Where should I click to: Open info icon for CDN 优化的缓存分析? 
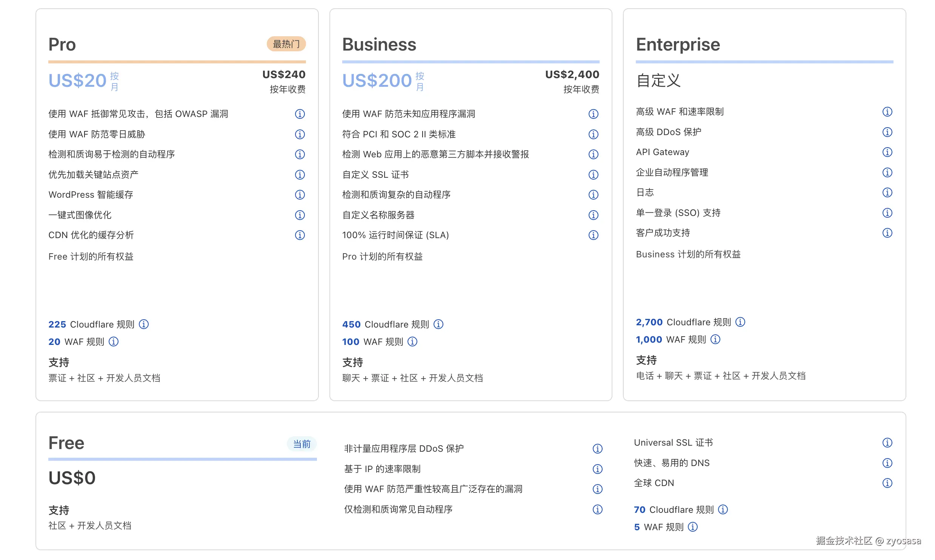300,235
